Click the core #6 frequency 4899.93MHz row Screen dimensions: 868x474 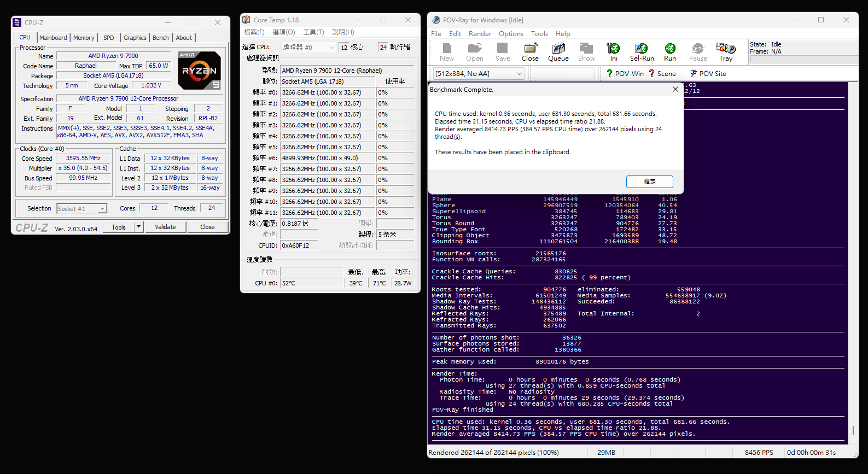tap(328, 158)
